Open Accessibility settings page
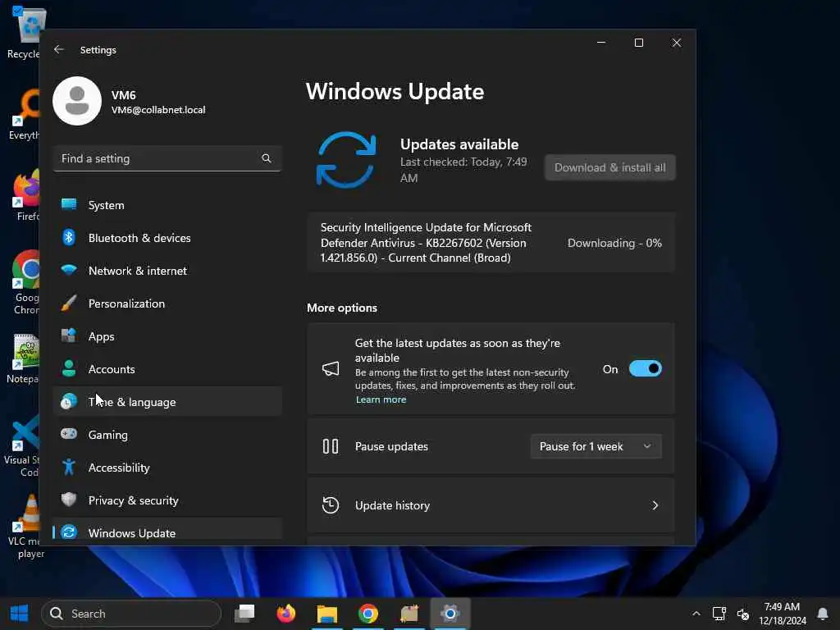This screenshot has height=630, width=840. pyautogui.click(x=167, y=468)
